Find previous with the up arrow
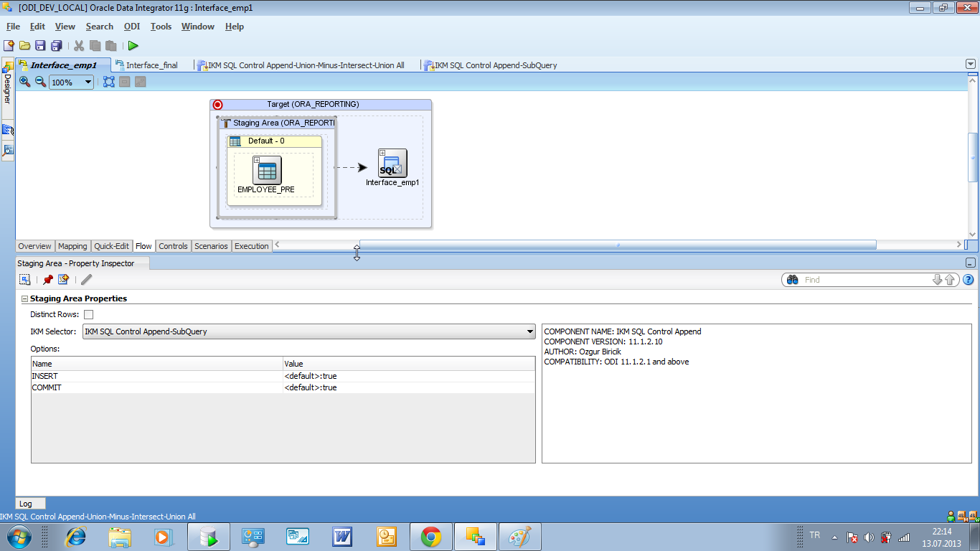The image size is (980, 551). 950,280
